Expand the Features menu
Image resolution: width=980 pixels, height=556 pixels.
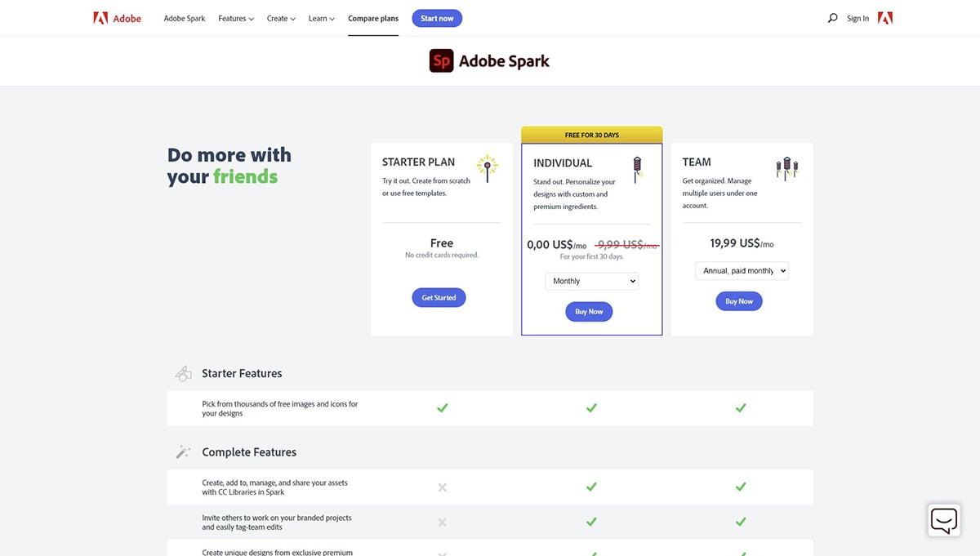pos(236,18)
